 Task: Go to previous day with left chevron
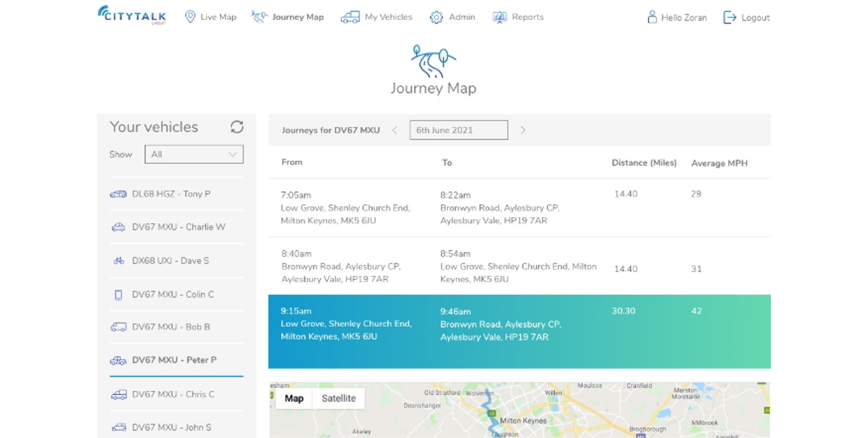(394, 130)
